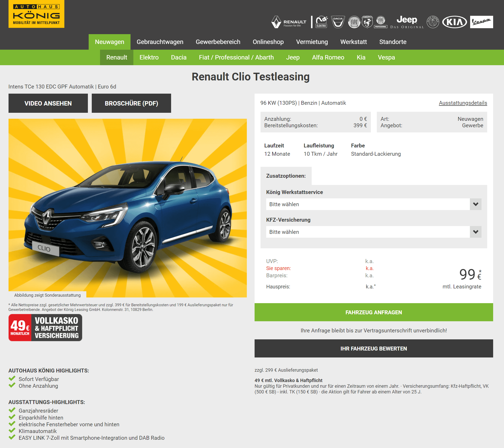
Task: Click the Klimaautomatik highlight item
Action: [x=37, y=431]
